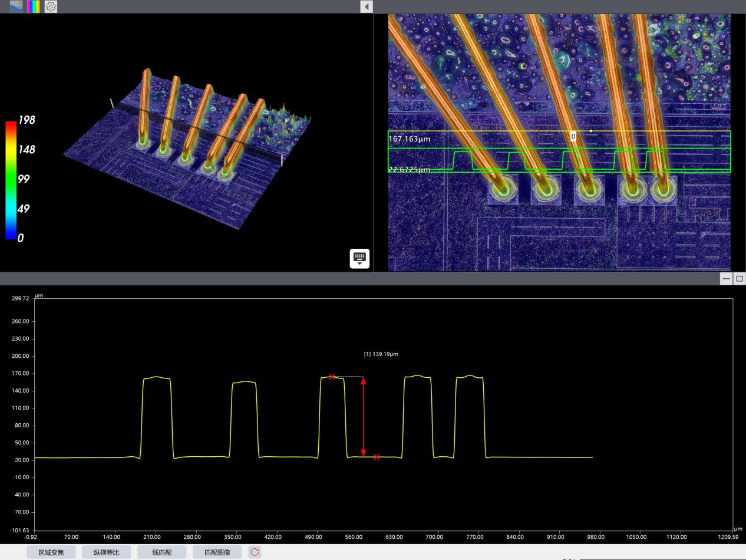Click the keyboard icon in the 3D view
The width and height of the screenshot is (746, 560).
[x=359, y=258]
